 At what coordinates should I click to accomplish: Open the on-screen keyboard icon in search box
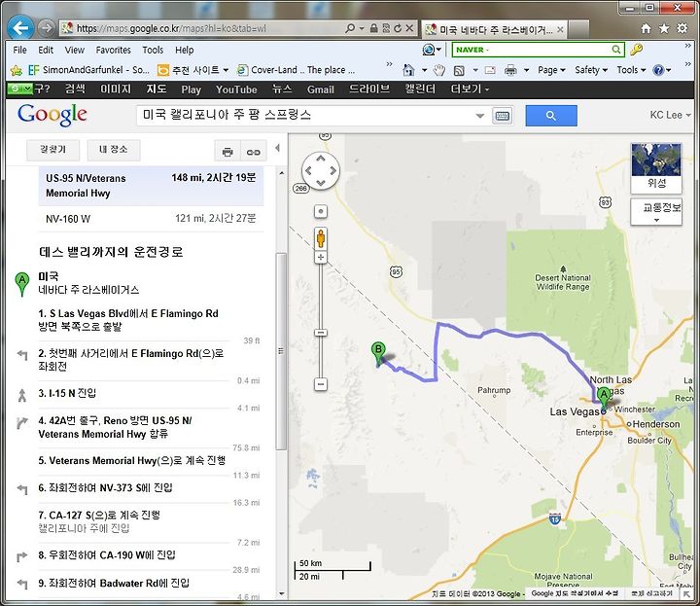point(503,116)
